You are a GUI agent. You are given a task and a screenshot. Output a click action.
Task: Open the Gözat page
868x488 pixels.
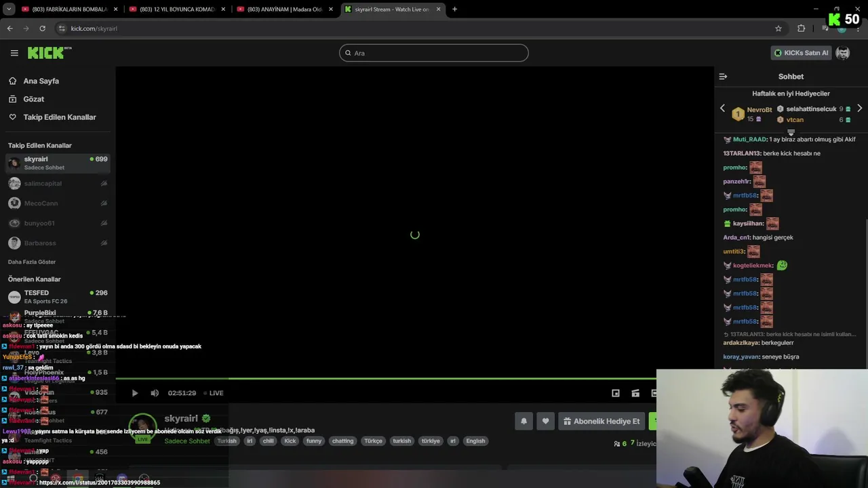(x=33, y=99)
